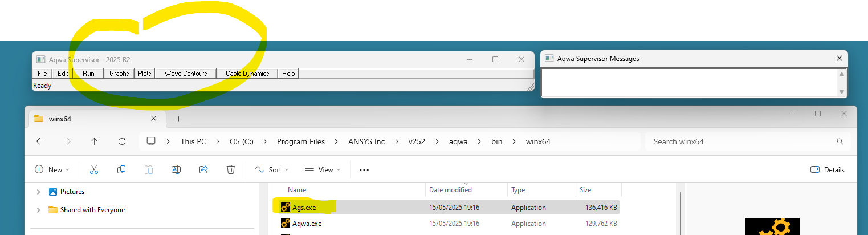The height and width of the screenshot is (235, 868).
Task: Click inside the Aqwa Supervisor Messages text area
Action: [x=688, y=83]
